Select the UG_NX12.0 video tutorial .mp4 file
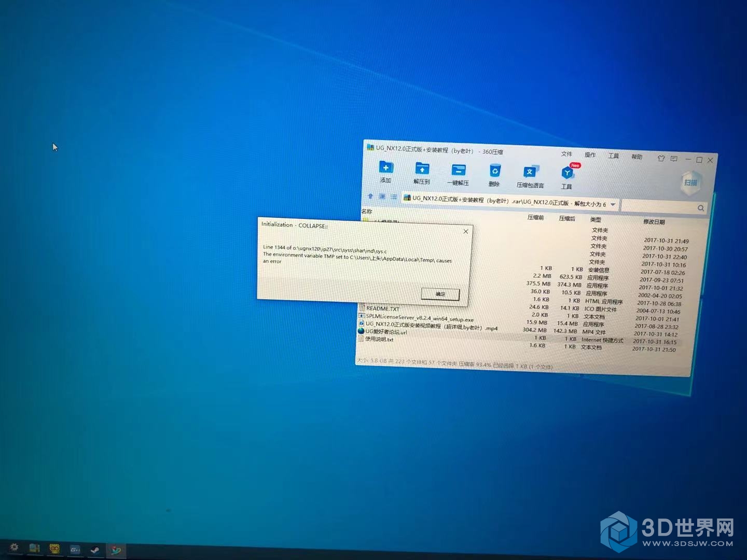This screenshot has height=560, width=747. 428,326
